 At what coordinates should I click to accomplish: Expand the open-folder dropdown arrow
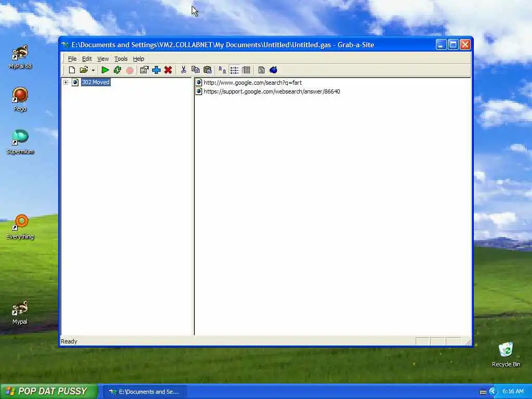click(x=94, y=70)
